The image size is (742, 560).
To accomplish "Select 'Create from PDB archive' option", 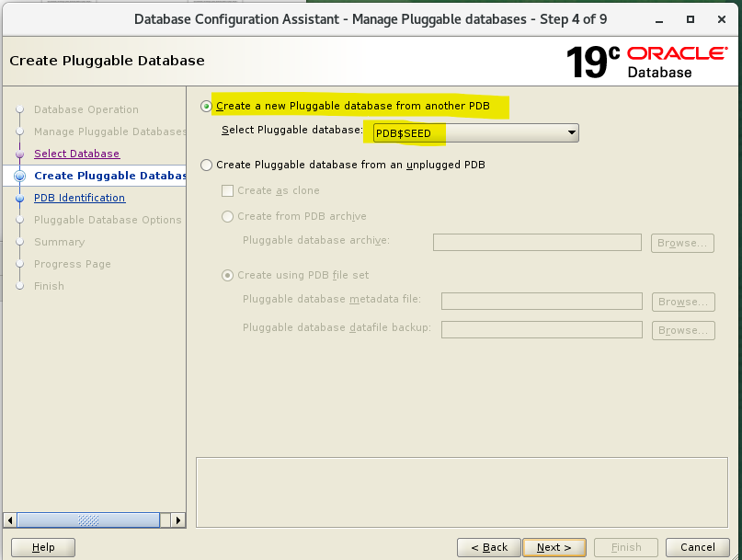I will tap(228, 216).
